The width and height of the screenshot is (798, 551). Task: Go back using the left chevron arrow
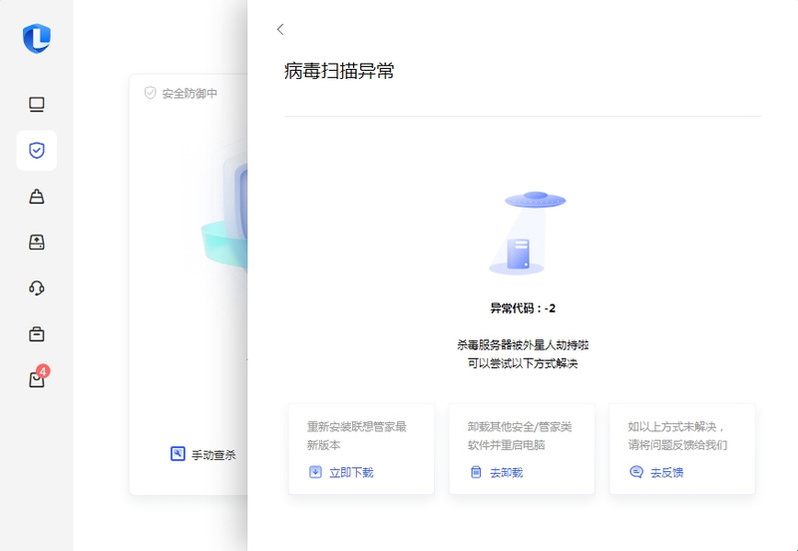pos(281,30)
